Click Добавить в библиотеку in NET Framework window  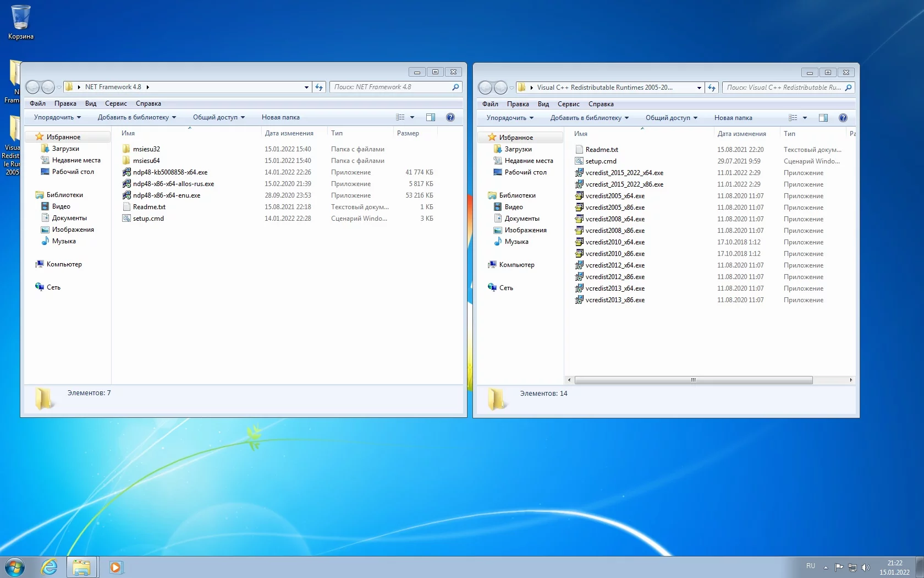click(136, 117)
